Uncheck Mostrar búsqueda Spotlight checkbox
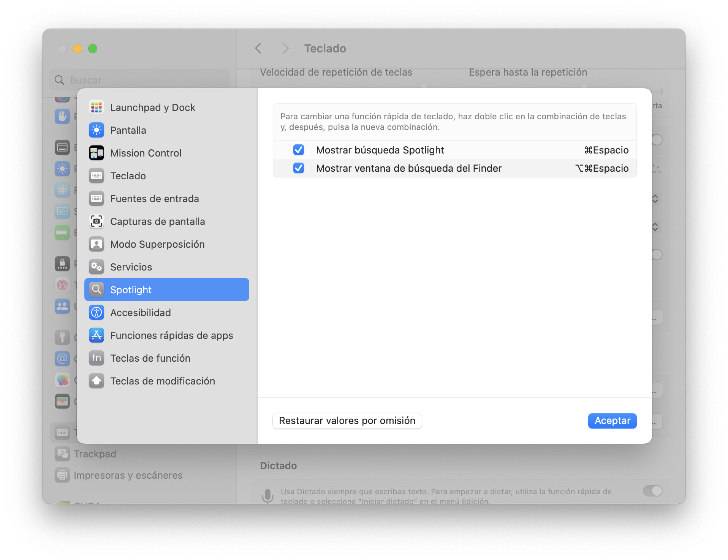 [299, 150]
